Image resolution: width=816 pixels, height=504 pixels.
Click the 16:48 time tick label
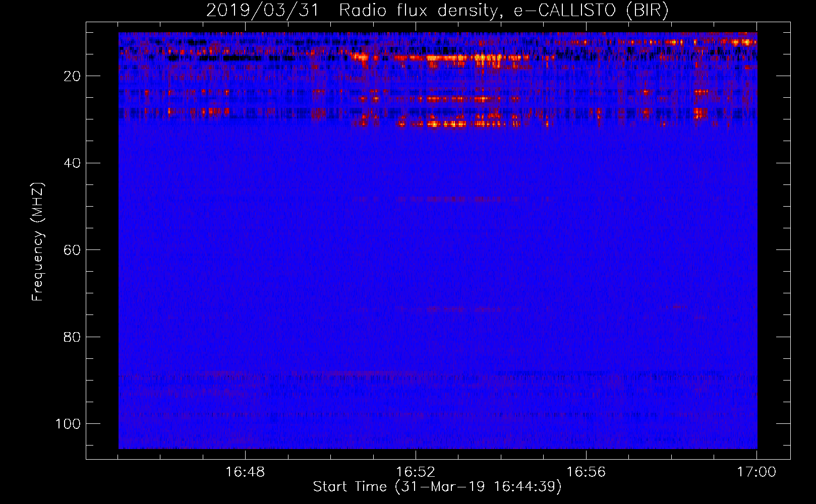tap(245, 472)
